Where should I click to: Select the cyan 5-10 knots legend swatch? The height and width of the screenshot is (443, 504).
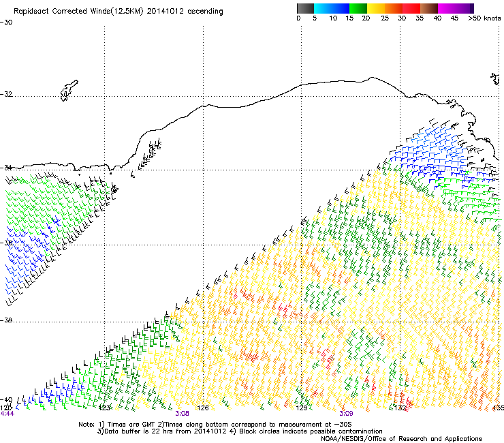click(323, 8)
